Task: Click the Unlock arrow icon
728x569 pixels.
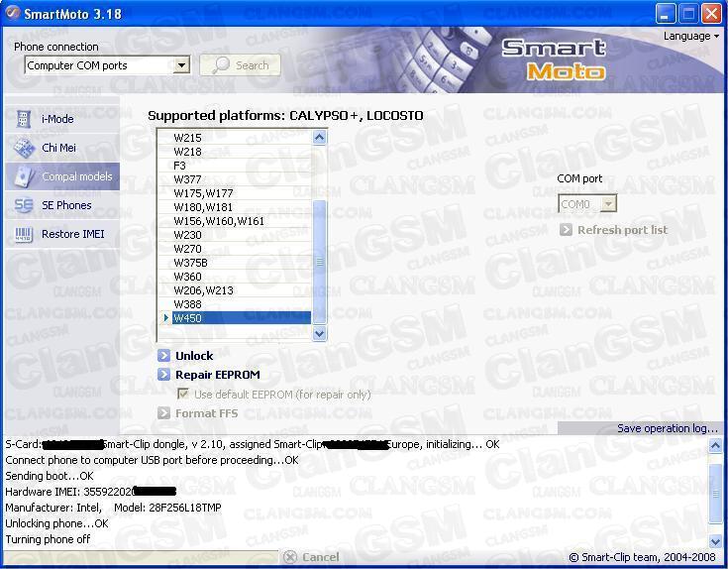Action: (163, 356)
